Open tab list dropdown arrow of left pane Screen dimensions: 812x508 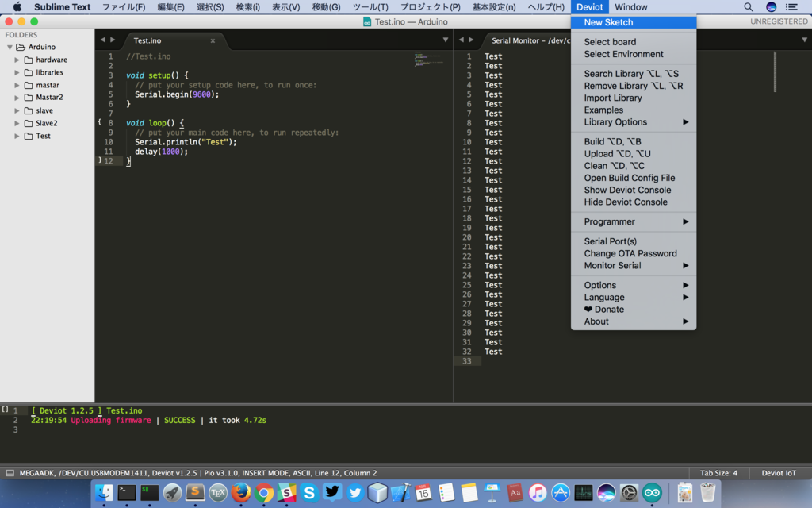click(446, 40)
